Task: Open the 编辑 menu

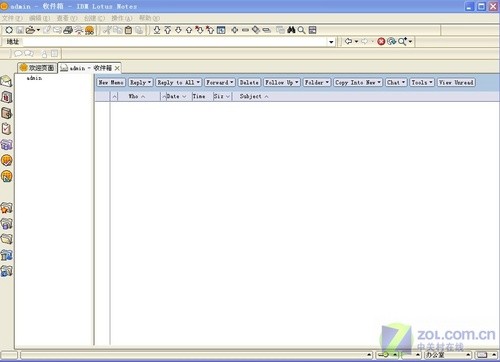Action: [39, 18]
